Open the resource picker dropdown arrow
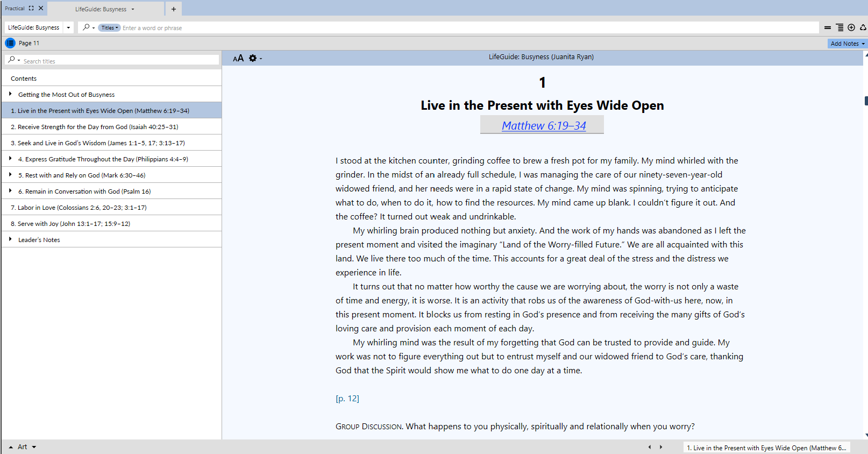 68,27
